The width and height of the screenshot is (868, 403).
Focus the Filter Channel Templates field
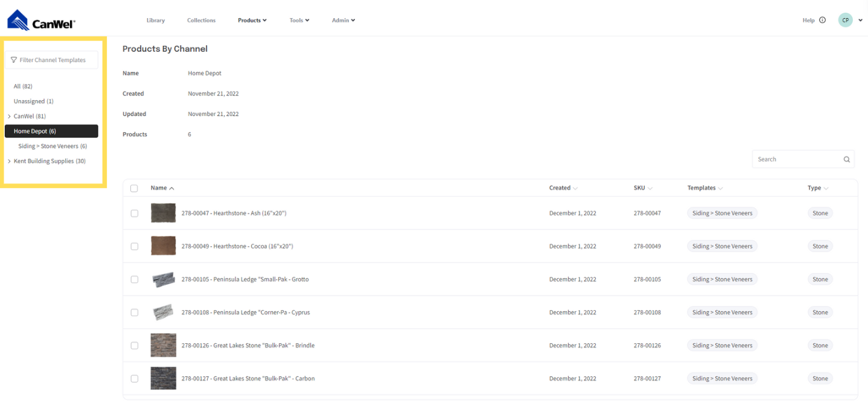click(51, 60)
